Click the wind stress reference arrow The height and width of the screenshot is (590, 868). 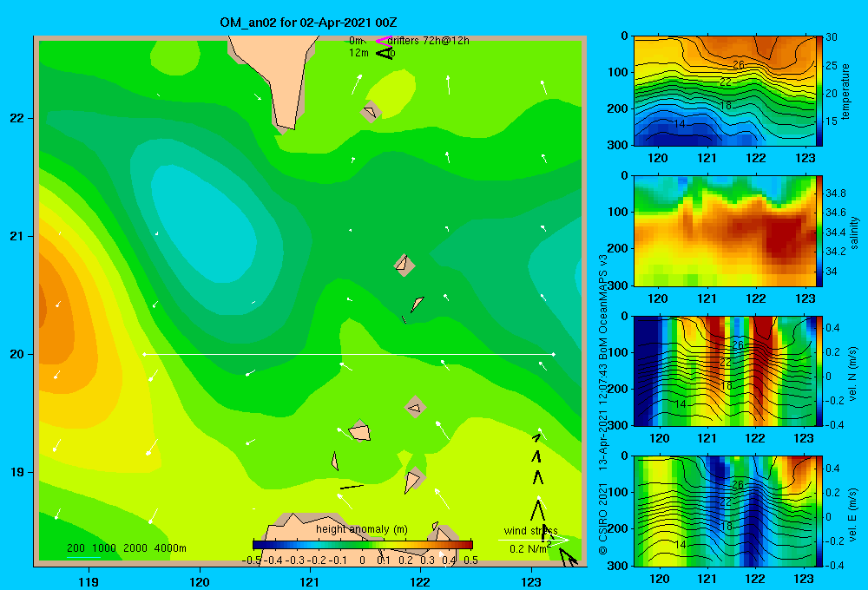533,540
